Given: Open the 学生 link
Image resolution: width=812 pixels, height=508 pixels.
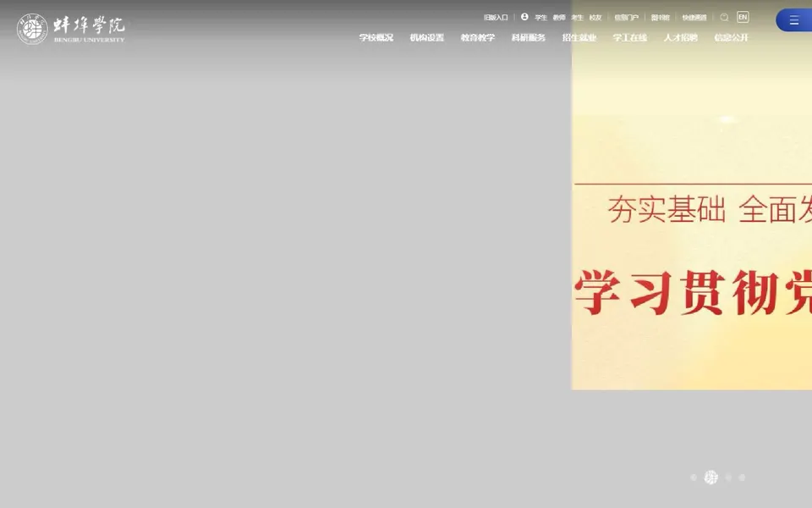Looking at the screenshot, I should [x=540, y=18].
